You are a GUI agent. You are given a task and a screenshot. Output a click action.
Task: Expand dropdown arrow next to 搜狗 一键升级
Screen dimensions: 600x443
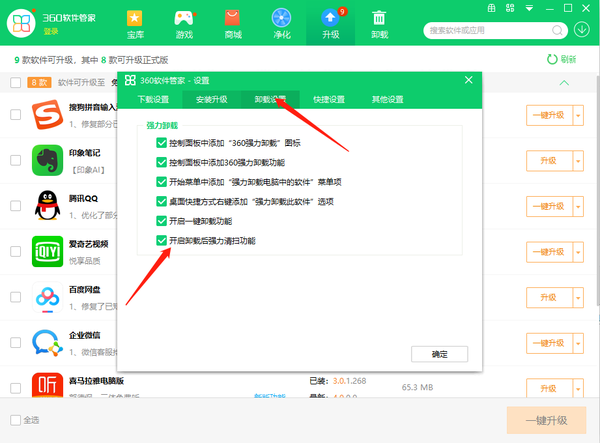point(577,115)
